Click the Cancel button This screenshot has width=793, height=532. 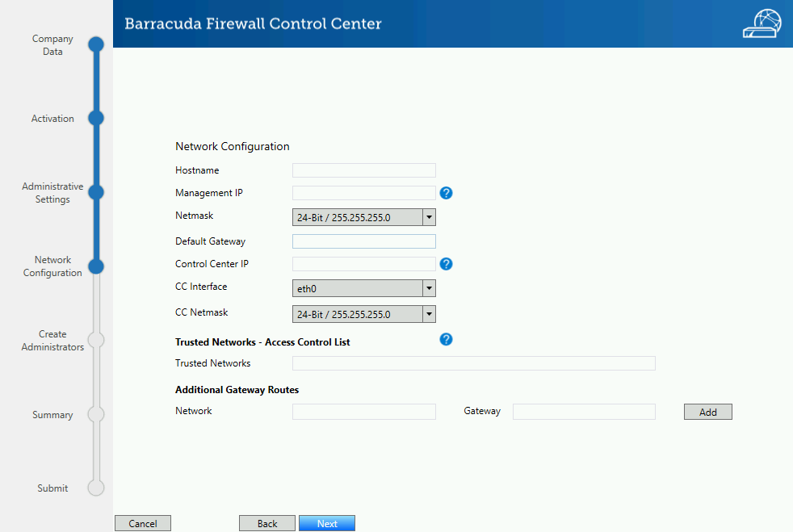click(143, 523)
